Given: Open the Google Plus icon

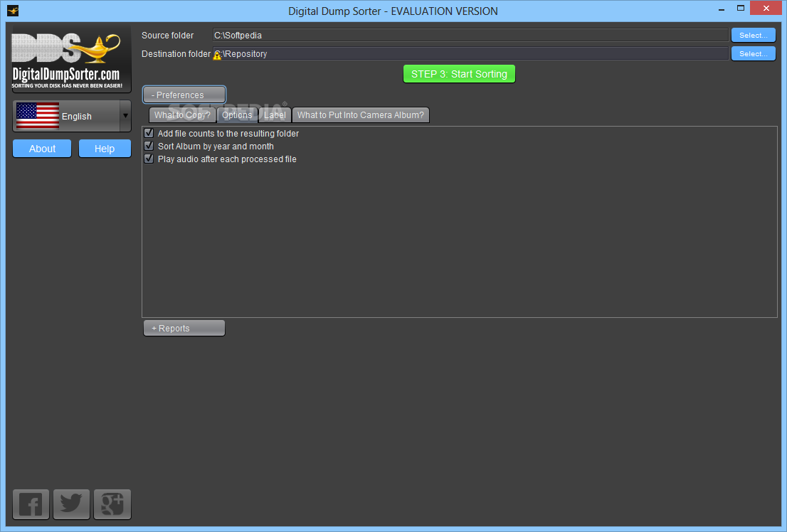Looking at the screenshot, I should [112, 504].
